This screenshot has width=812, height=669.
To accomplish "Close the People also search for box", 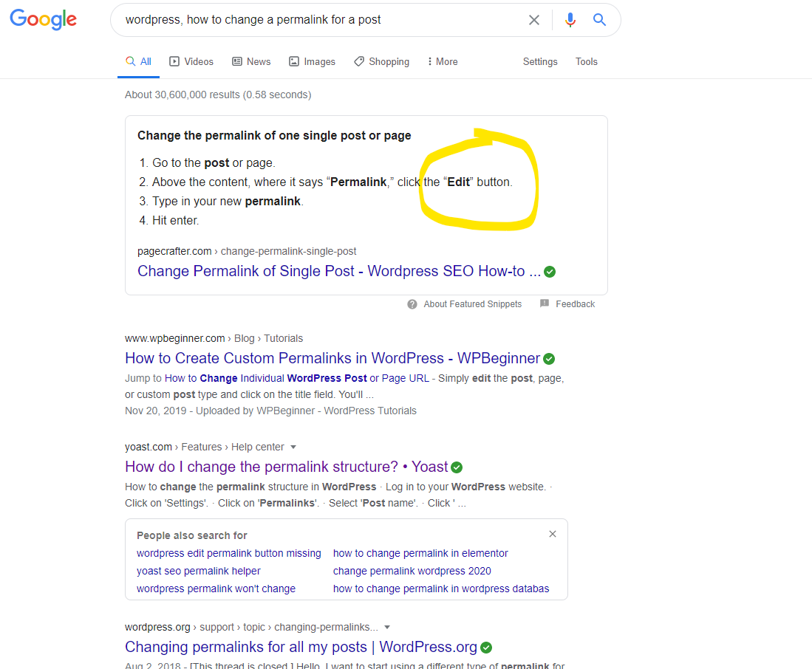I will [553, 534].
